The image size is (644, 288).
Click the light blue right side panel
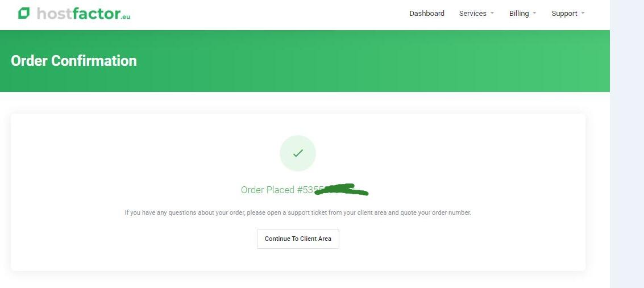[627, 144]
